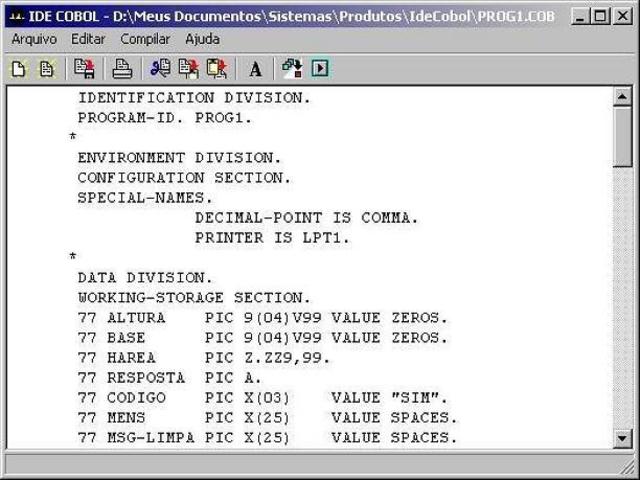The width and height of the screenshot is (640, 480).
Task: Click the line 'CONFIGURATION SECTION.'
Action: (184, 178)
